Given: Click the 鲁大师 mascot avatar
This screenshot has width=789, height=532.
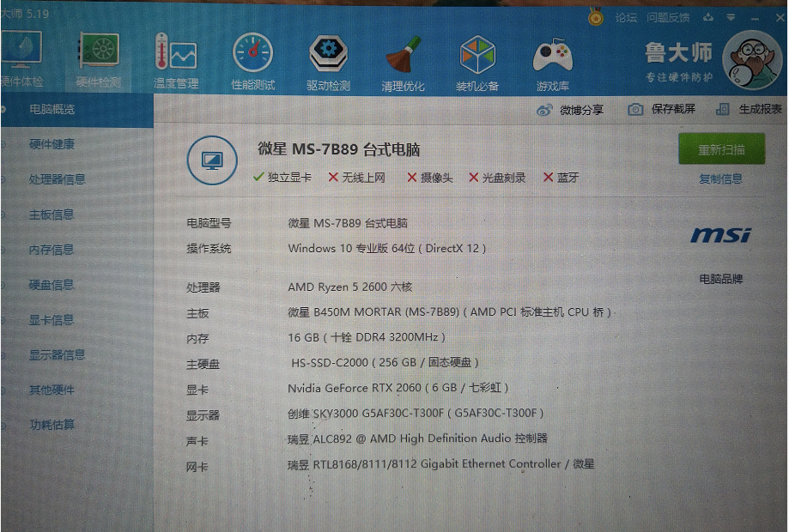Looking at the screenshot, I should point(752,60).
